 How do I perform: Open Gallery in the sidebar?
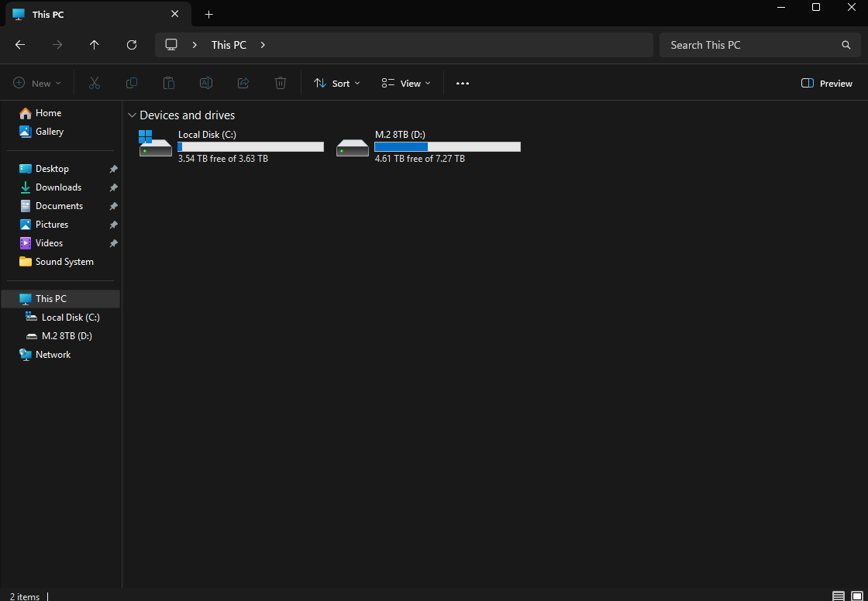60,132
